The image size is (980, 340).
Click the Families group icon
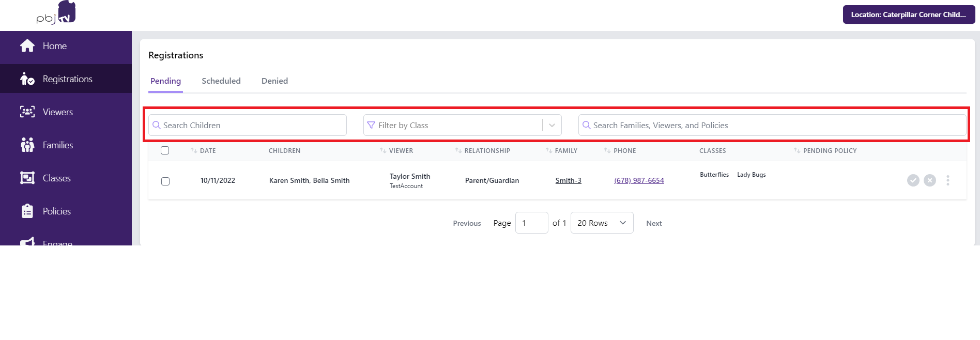pos(27,145)
